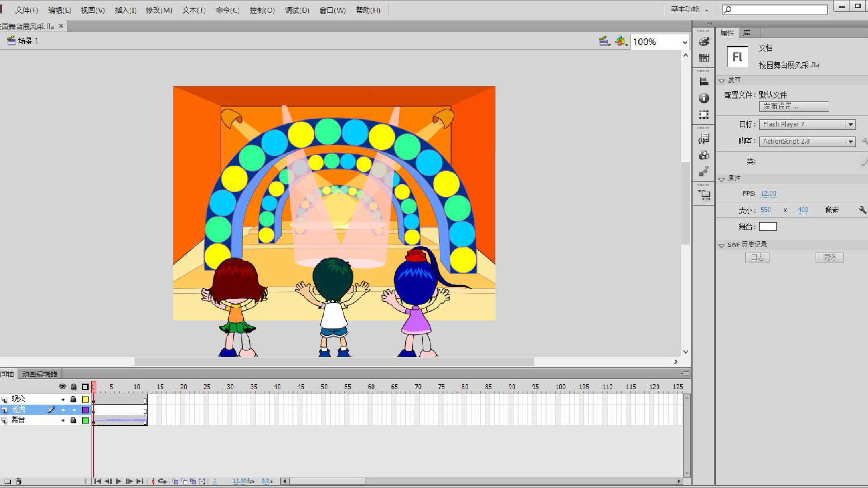Open the ActionScript 2.0 script dropdown
Viewport: 868px width, 488px height.
click(x=807, y=141)
